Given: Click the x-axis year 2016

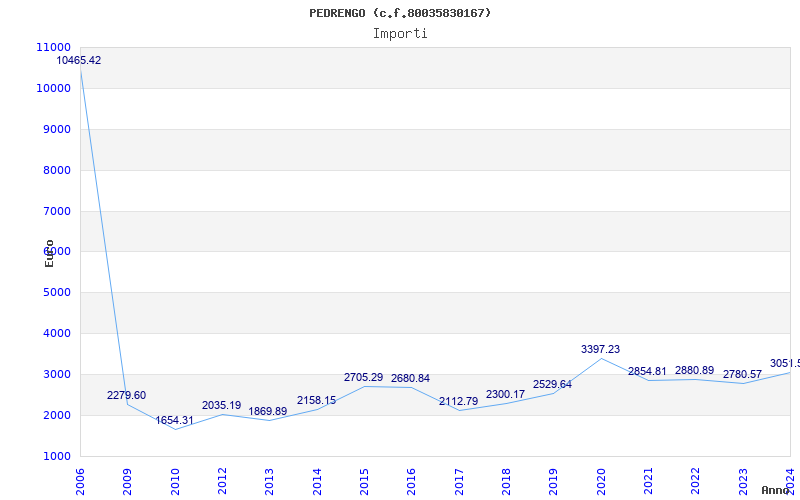Looking at the screenshot, I should tap(412, 482).
